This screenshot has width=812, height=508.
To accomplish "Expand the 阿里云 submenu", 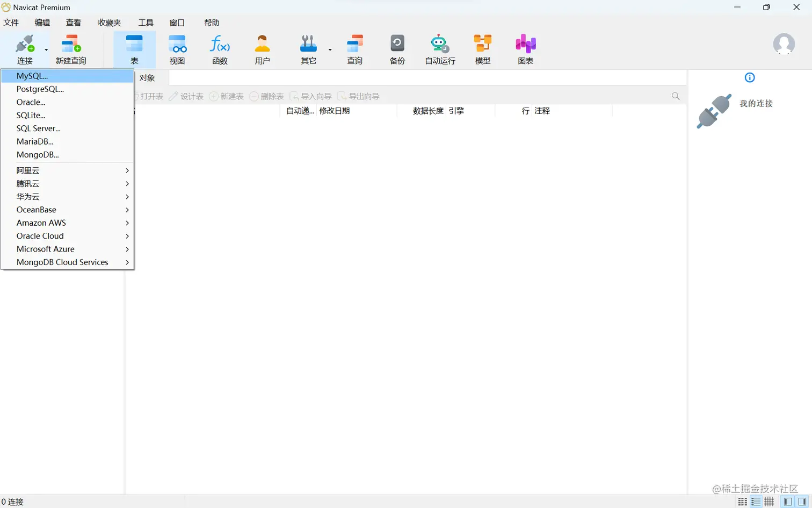I will [x=67, y=170].
